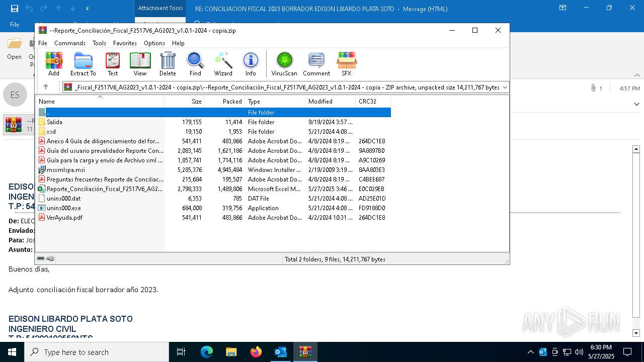Click the Delete trash can icon
This screenshot has height=362, width=644.
[x=168, y=64]
